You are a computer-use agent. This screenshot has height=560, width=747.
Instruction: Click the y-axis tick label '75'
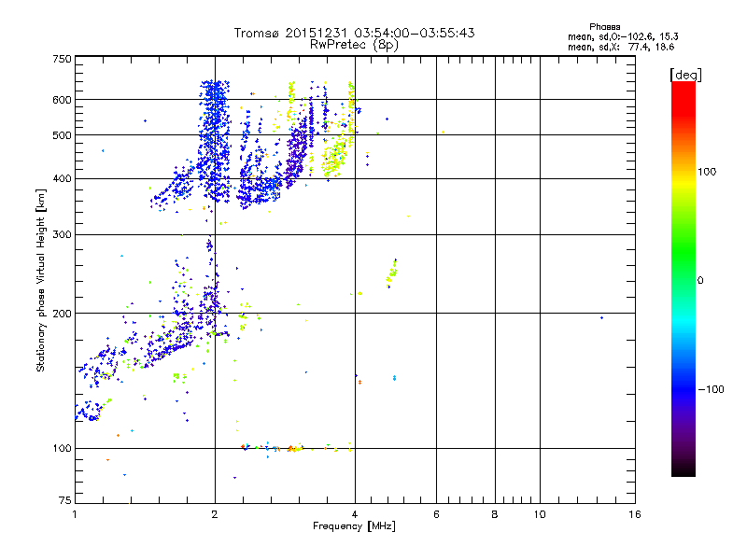point(64,500)
